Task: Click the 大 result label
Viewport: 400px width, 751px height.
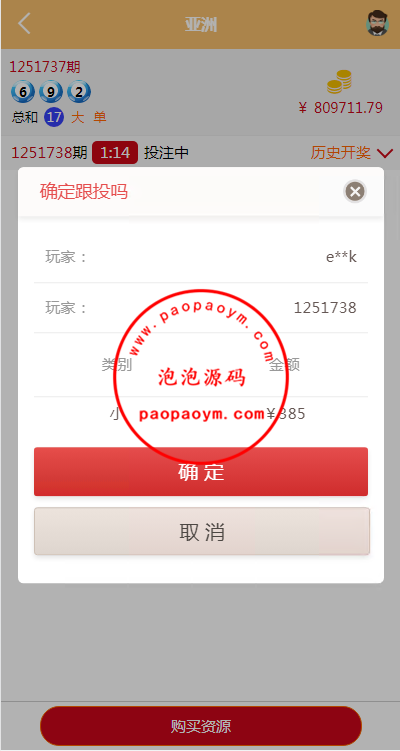Action: pos(78,118)
